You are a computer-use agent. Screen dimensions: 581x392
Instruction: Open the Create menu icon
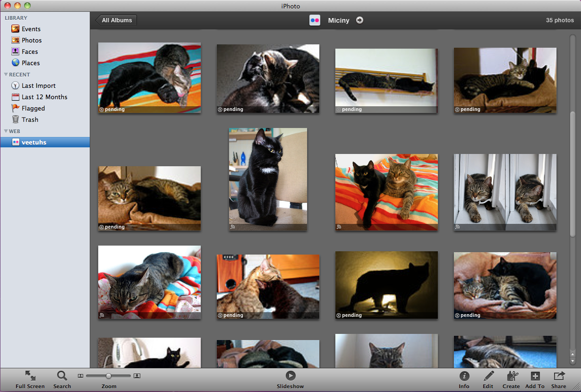click(512, 376)
